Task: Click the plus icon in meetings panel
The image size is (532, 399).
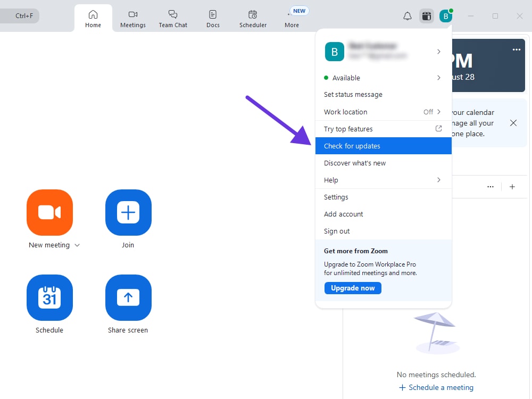Action: (512, 187)
